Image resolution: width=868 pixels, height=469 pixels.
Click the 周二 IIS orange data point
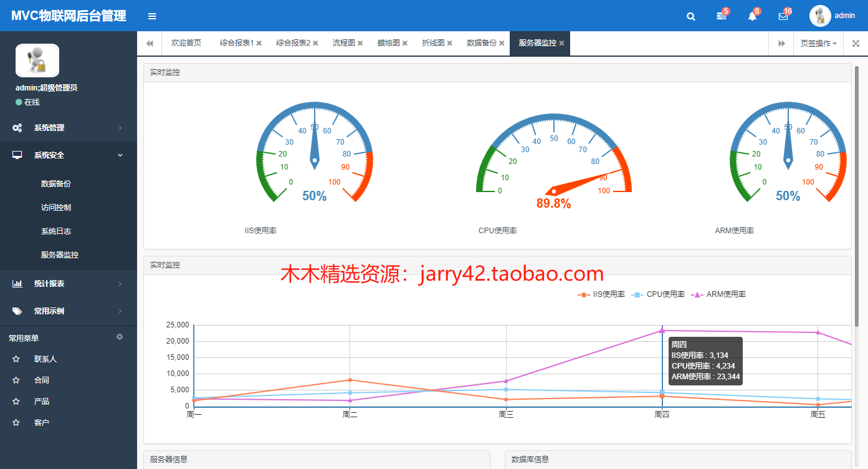350,380
